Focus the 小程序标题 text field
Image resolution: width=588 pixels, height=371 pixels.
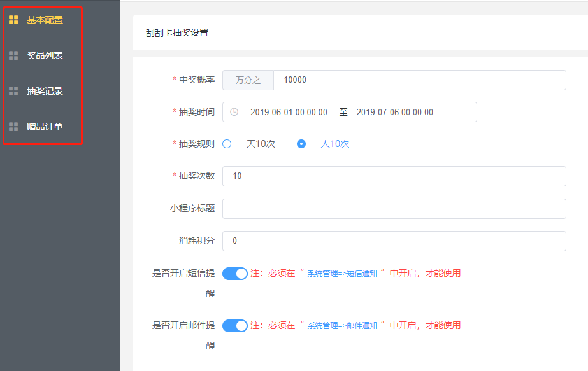tap(394, 209)
